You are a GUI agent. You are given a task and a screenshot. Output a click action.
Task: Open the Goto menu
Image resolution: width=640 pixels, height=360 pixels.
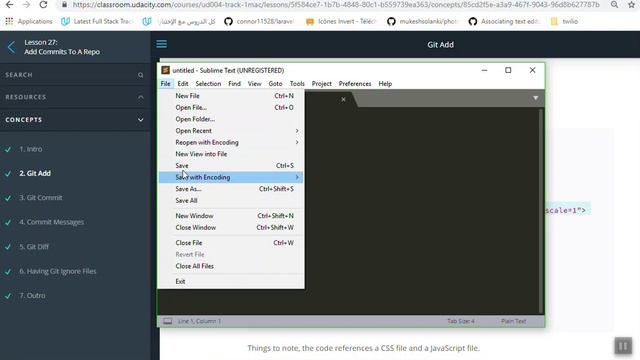point(276,84)
